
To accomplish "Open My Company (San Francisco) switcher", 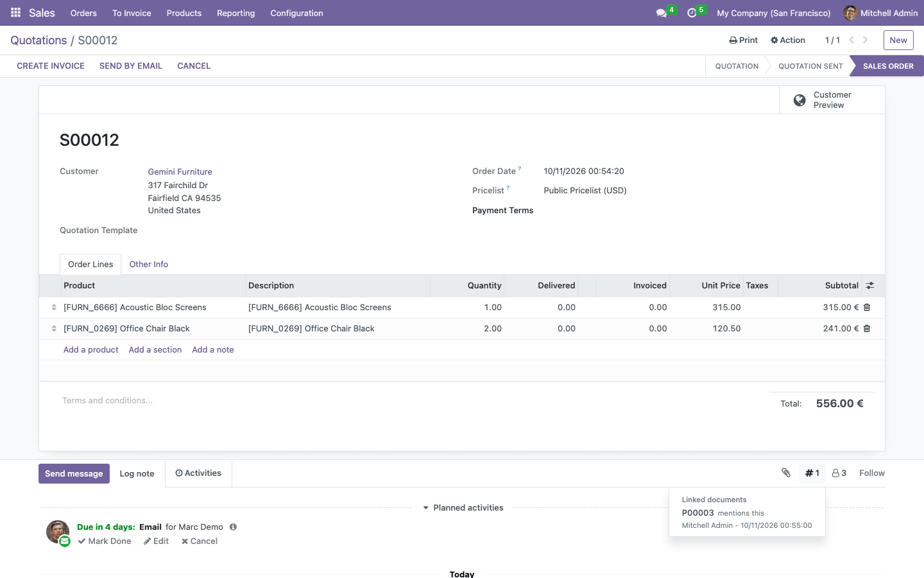I will click(774, 13).
